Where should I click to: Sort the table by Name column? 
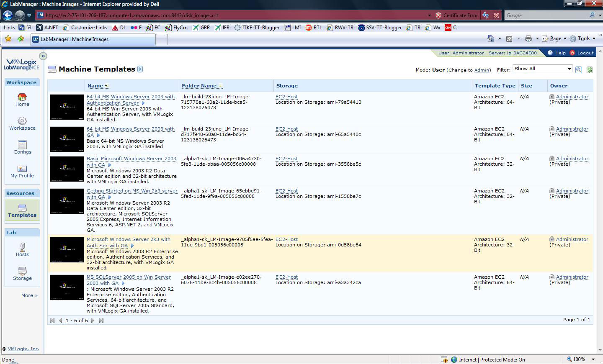pos(95,86)
